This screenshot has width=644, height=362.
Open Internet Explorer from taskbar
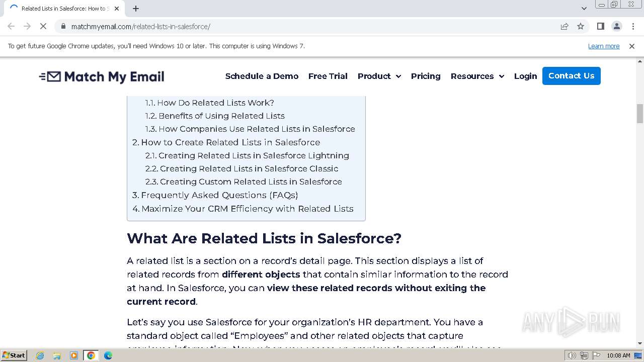pos(40,355)
